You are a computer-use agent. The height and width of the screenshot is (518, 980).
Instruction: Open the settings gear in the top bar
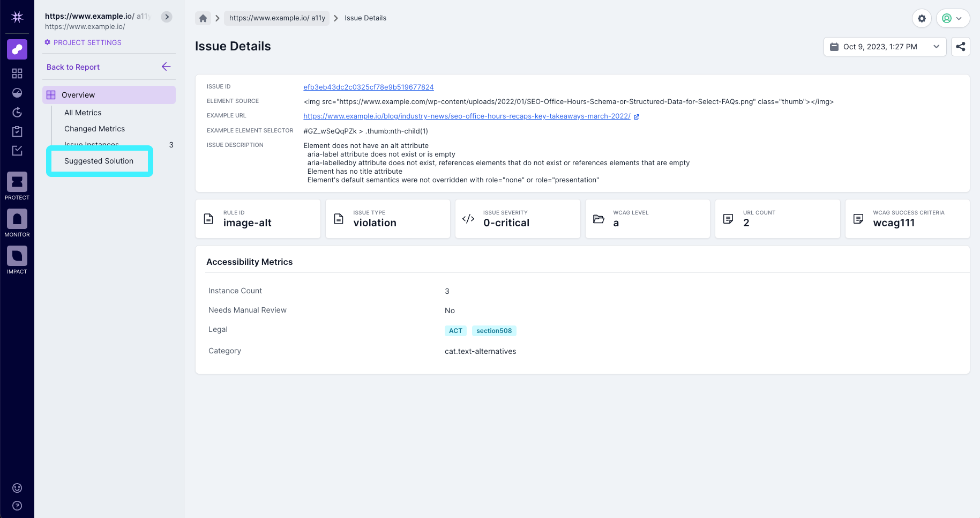pyautogui.click(x=922, y=18)
